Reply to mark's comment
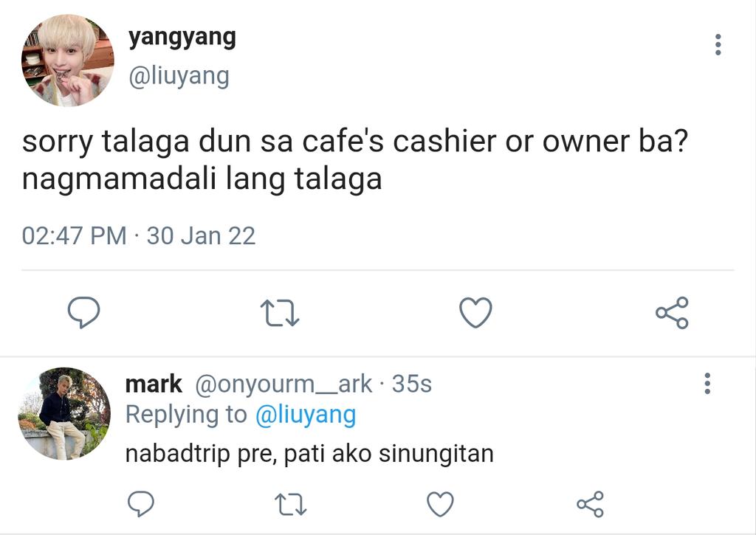 [141, 504]
